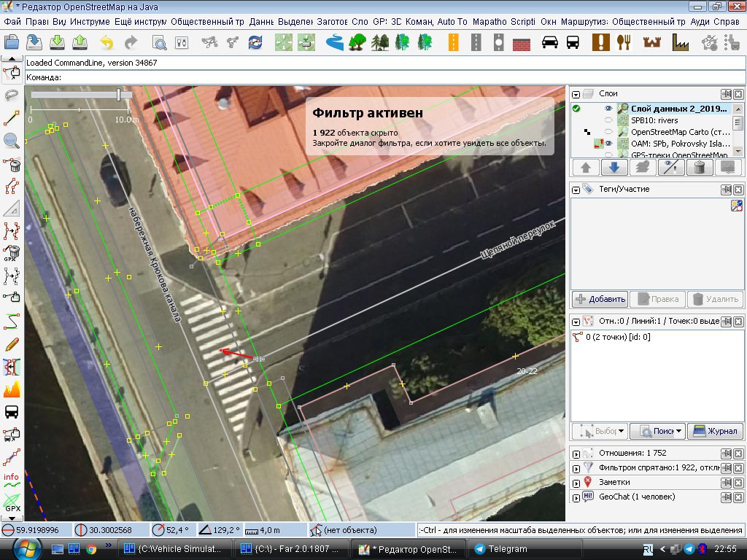The image size is (747, 560).
Task: Click the Upload data icon
Action: click(80, 42)
